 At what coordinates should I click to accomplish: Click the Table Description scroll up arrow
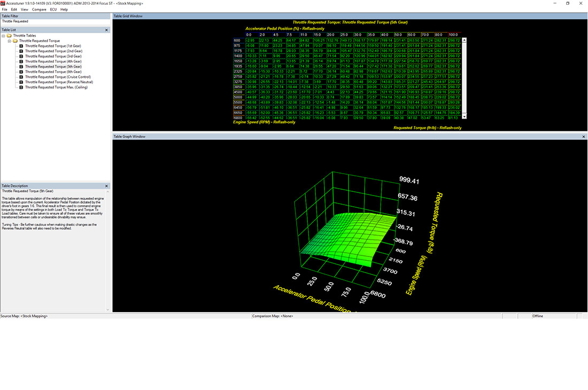[x=108, y=191]
